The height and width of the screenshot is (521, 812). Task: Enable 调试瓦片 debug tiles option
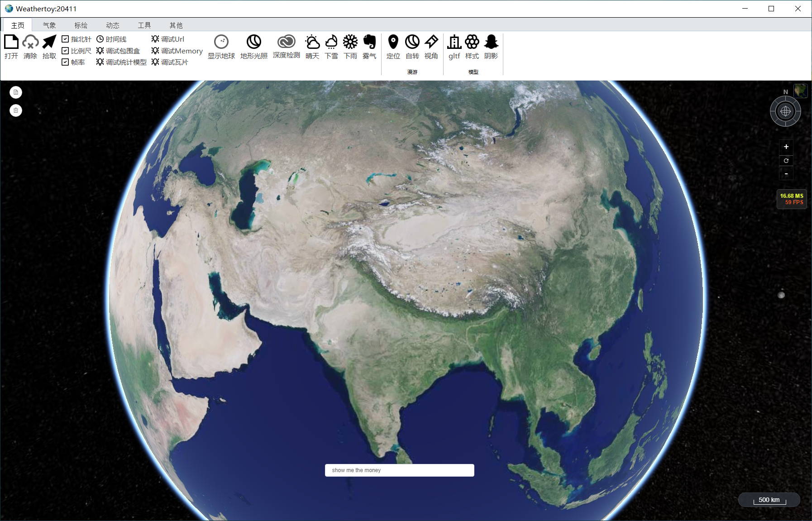(x=170, y=62)
